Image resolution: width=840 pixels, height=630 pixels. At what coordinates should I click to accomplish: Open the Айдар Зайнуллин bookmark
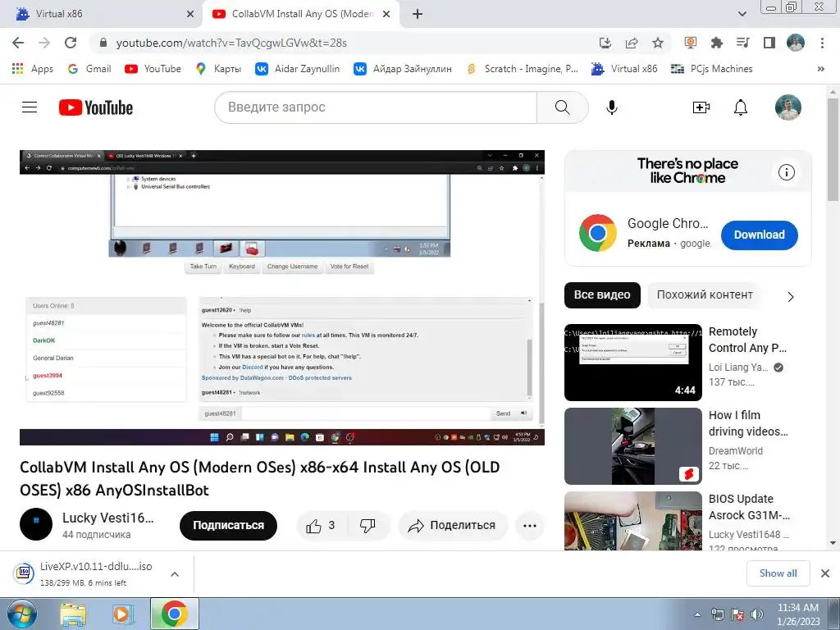403,69
